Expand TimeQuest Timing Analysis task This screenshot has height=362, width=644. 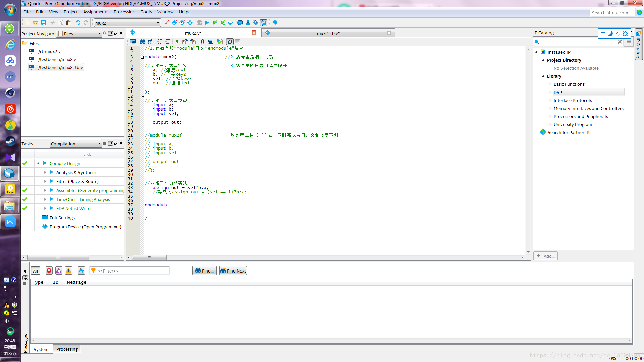[x=45, y=199]
